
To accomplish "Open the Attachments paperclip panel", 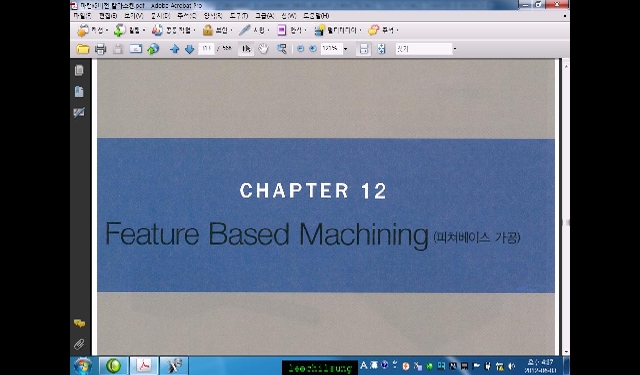I will pyautogui.click(x=79, y=344).
